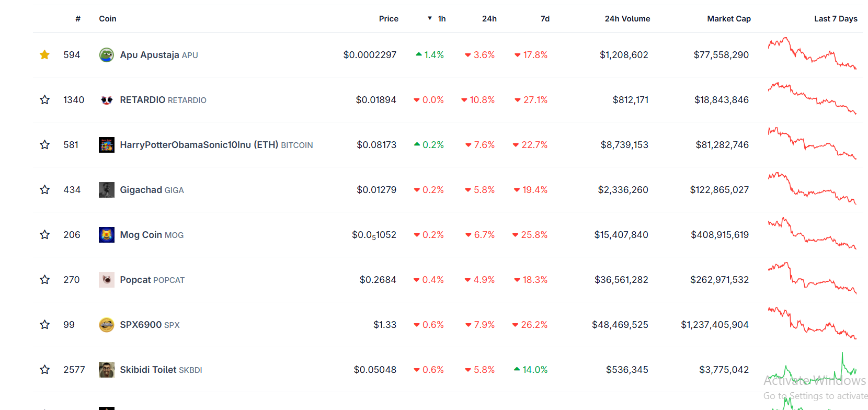Sort the table by Market Cap
The height and width of the screenshot is (410, 868).
[728, 19]
